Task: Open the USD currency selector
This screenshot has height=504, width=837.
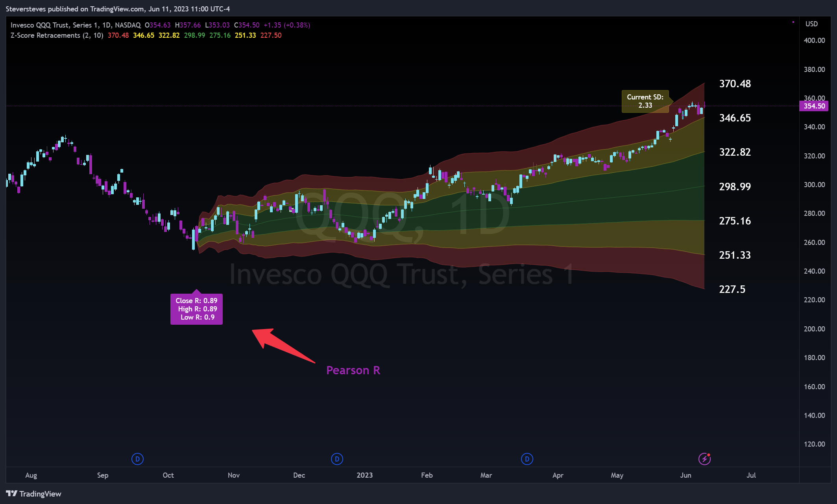Action: click(811, 24)
